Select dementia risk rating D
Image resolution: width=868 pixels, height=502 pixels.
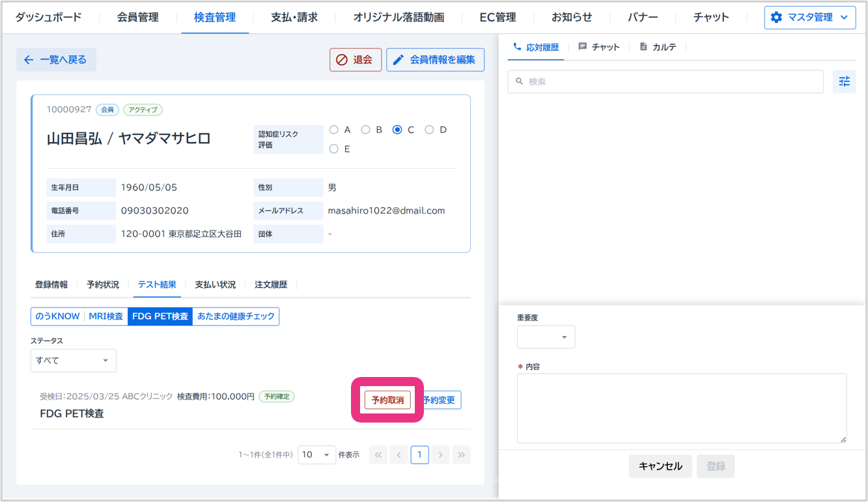pos(429,130)
